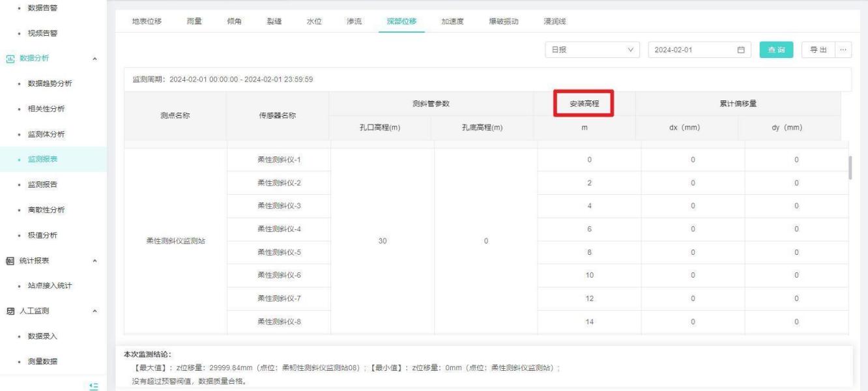Screen dimensions: 868x391
Task: Open 数据趋势分析 in the sidebar
Action: pyautogui.click(x=50, y=83)
